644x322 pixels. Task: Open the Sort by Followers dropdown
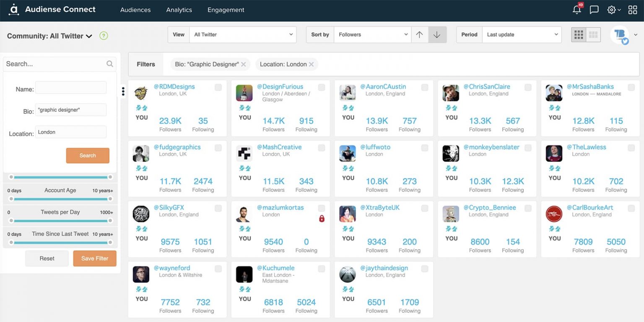(x=372, y=34)
